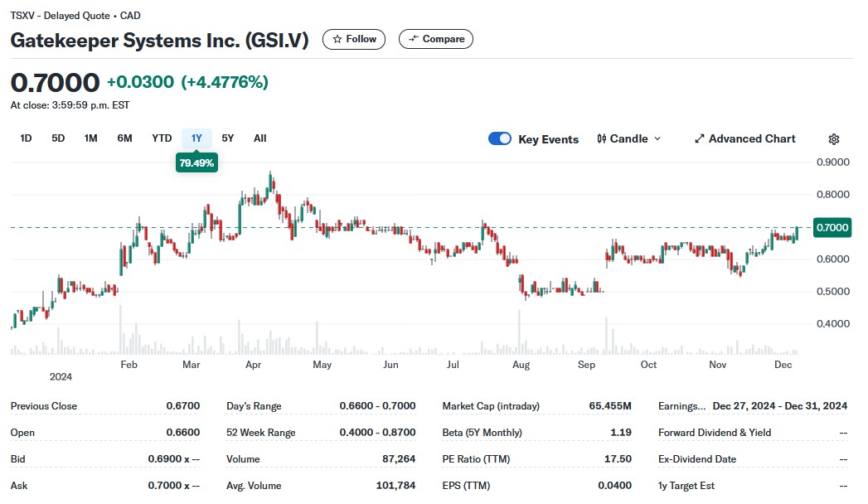Select the YTD time range tab
Screen dimensions: 868x504
tap(162, 138)
